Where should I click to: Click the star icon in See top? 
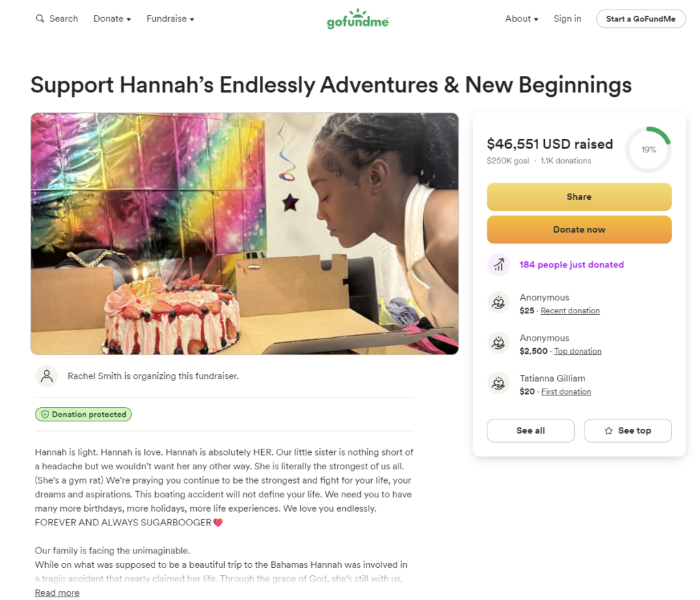pos(608,431)
